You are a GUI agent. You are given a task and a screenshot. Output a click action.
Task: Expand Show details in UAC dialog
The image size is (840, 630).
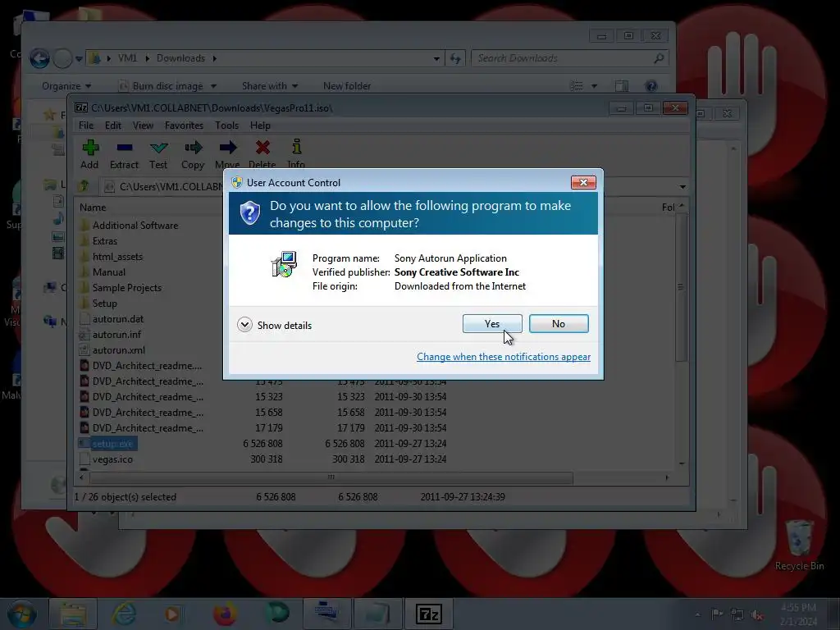274,325
